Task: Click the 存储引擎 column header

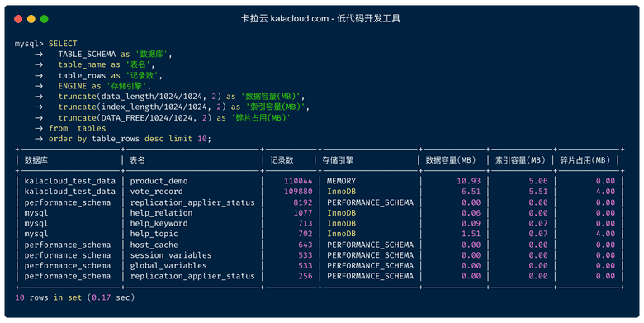Action: (x=338, y=160)
